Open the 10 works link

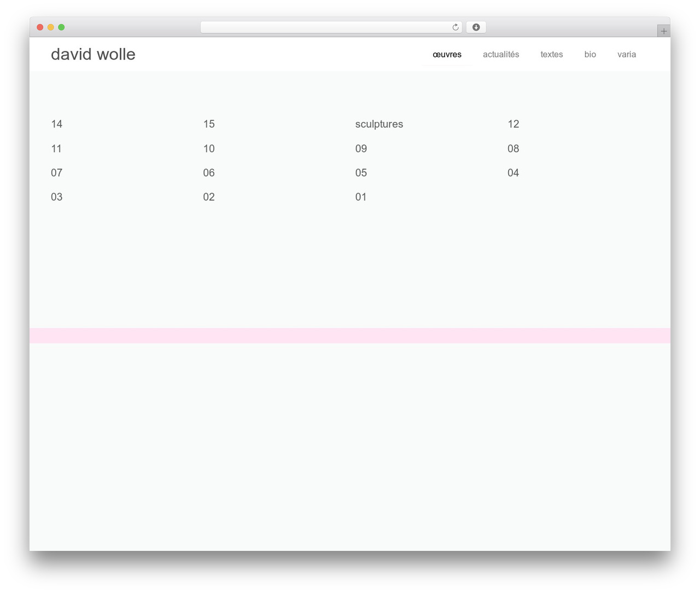coord(209,149)
